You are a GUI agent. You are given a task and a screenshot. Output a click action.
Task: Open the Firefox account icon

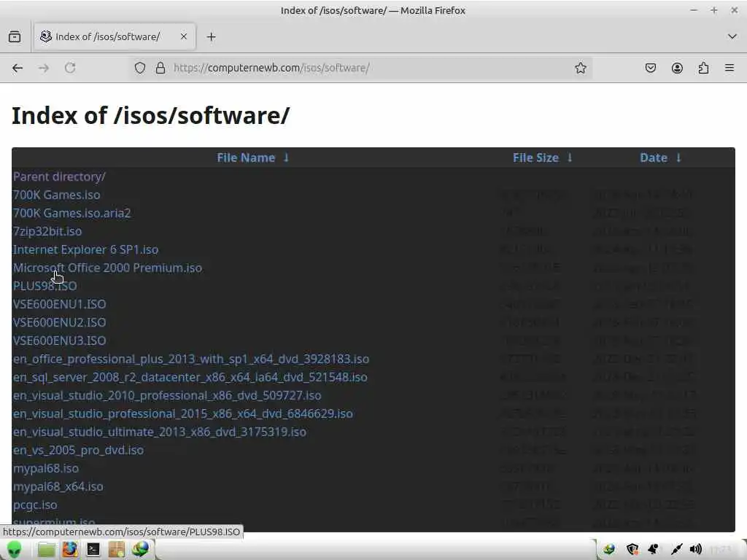[677, 68]
